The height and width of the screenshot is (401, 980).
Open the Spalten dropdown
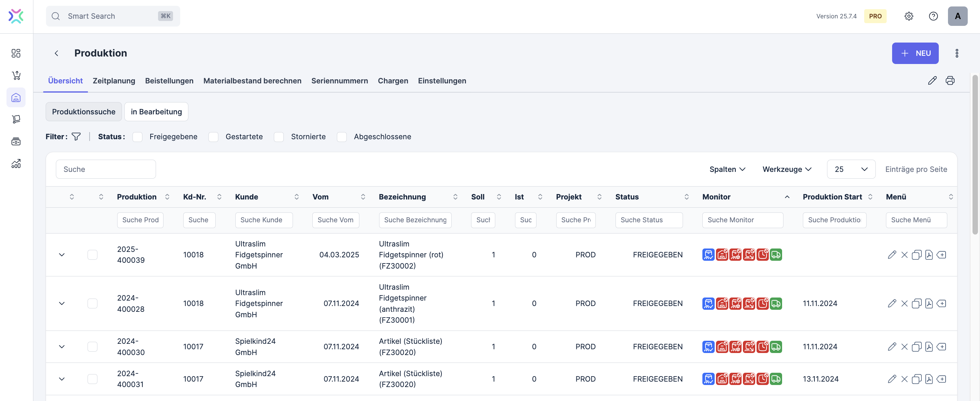727,169
